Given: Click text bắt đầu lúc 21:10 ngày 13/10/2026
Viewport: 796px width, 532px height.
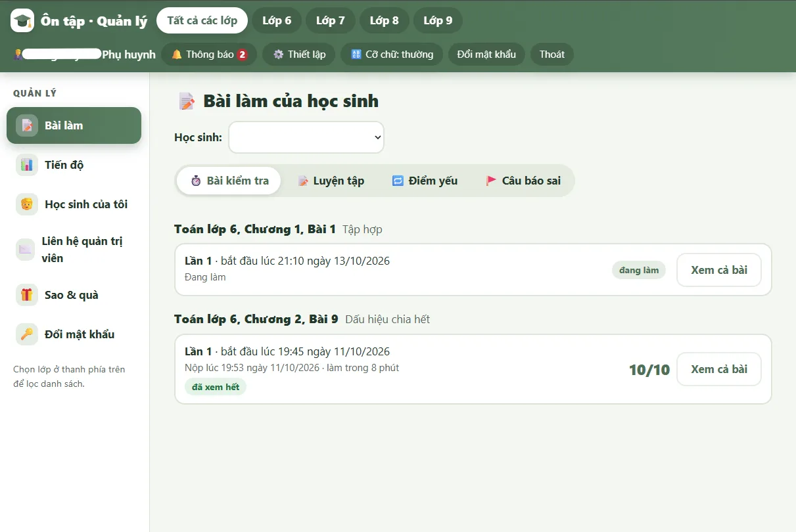Looking at the screenshot, I should (x=305, y=261).
